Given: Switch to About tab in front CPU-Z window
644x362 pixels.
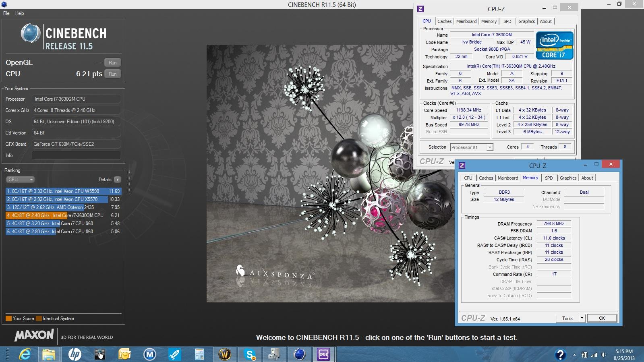Looking at the screenshot, I should click(x=587, y=178).
